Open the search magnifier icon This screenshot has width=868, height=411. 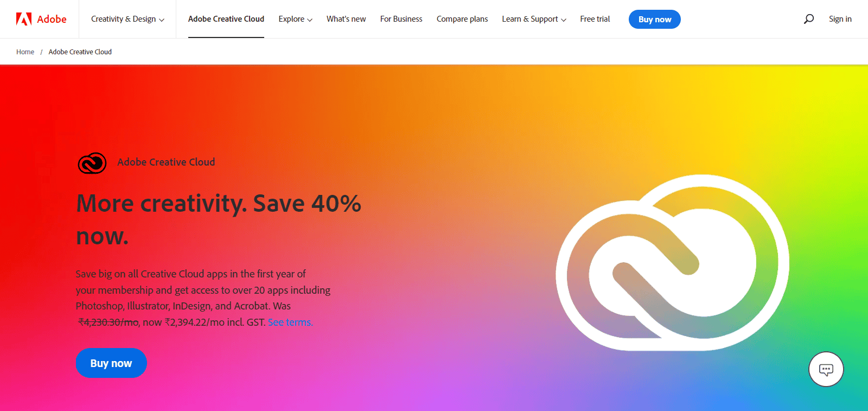[808, 19]
